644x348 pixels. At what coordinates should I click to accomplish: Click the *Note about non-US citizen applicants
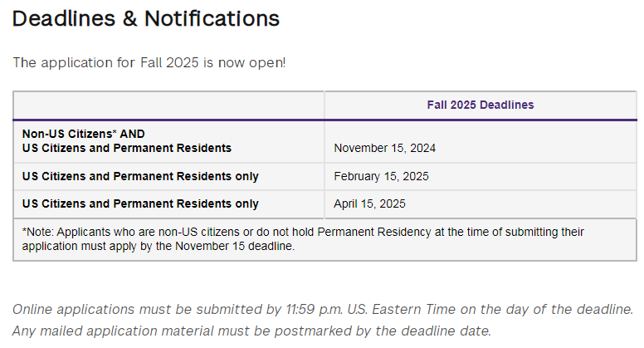click(x=303, y=239)
